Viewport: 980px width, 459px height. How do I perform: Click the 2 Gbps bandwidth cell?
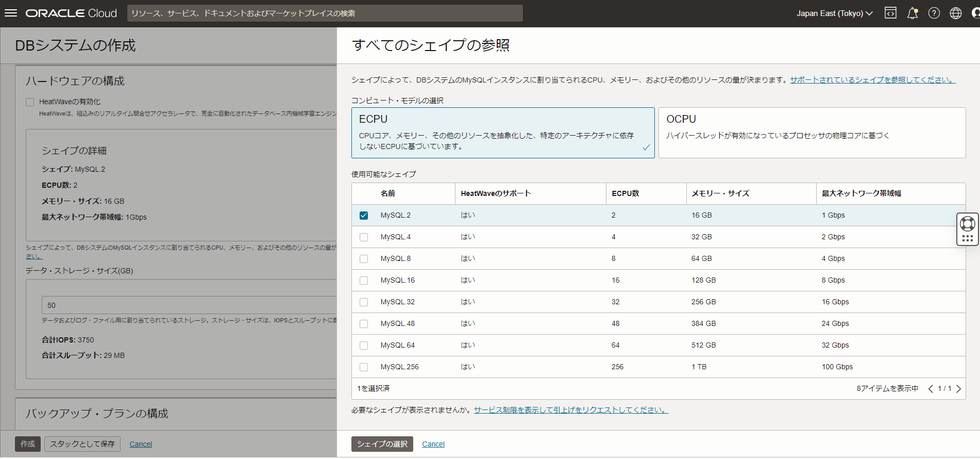tap(833, 237)
